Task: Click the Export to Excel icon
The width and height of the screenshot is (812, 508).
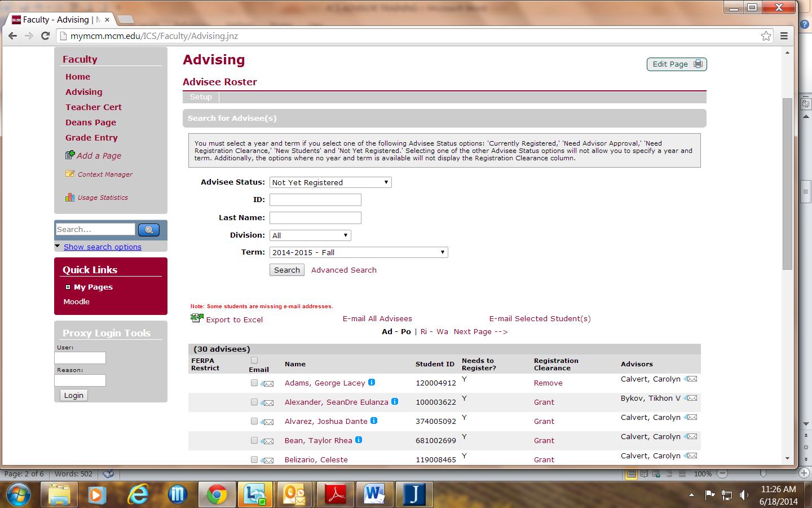Action: coord(197,318)
